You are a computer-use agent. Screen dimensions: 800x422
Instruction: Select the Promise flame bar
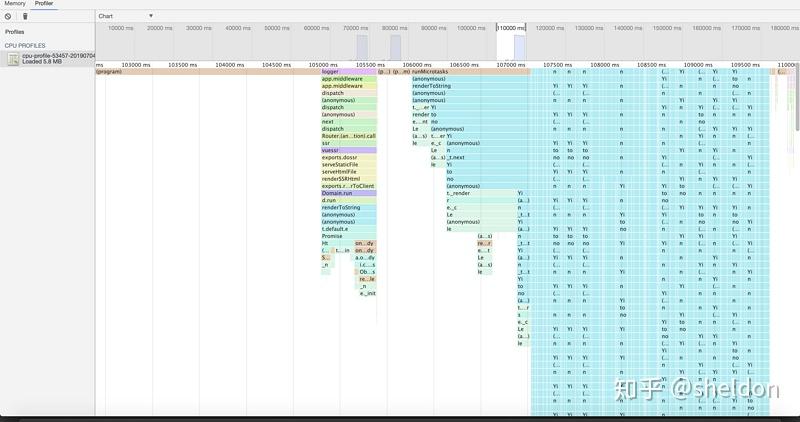pos(349,236)
